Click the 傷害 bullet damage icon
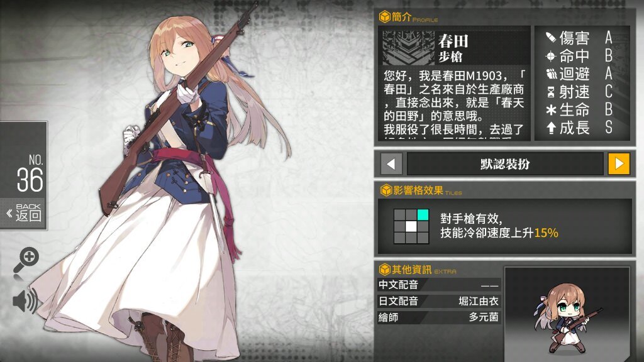This screenshot has width=644, height=362. pyautogui.click(x=551, y=38)
